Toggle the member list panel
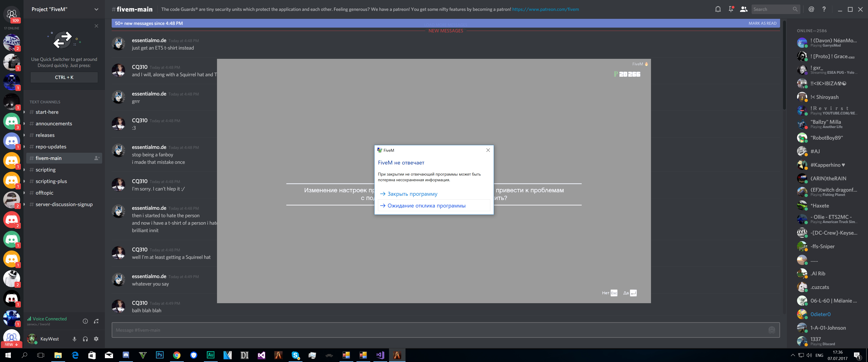 click(743, 9)
